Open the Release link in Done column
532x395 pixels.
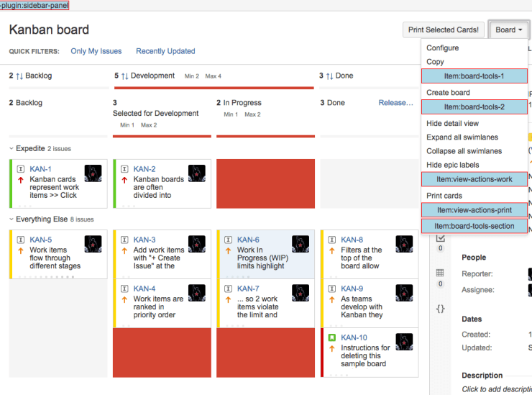(395, 103)
